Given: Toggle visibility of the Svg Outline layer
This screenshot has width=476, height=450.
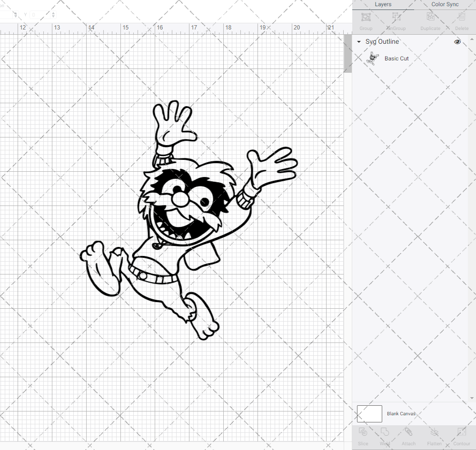Looking at the screenshot, I should click(x=457, y=41).
